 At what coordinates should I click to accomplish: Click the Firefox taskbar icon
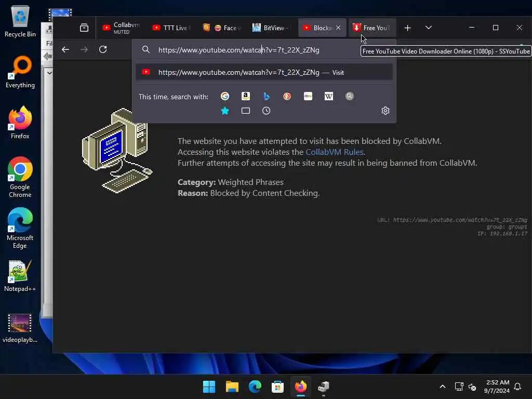tap(301, 387)
